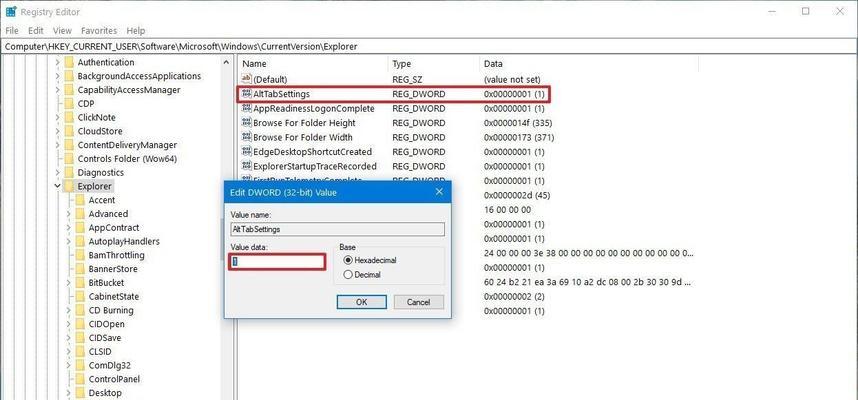Cancel the Edit DWORD dialog

(x=419, y=302)
